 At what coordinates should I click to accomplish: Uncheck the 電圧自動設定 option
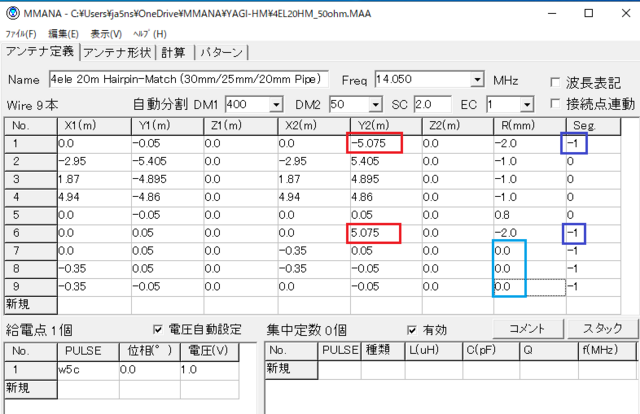coord(158,329)
